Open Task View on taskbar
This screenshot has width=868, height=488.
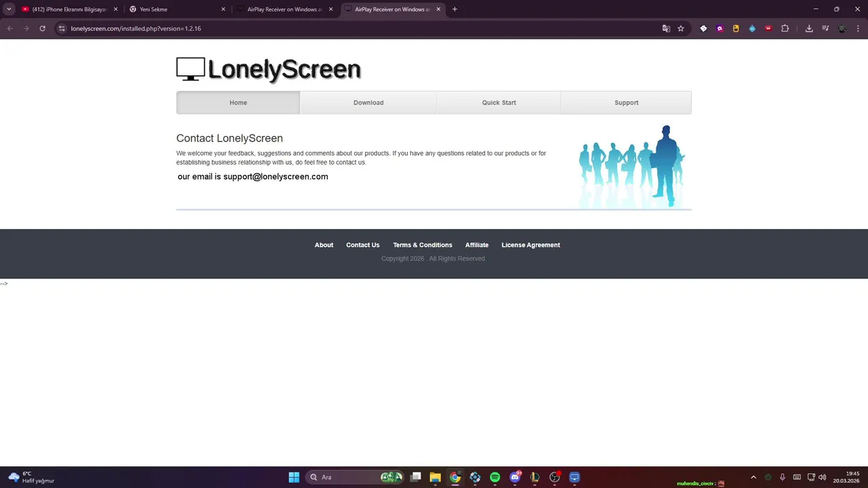pyautogui.click(x=416, y=477)
